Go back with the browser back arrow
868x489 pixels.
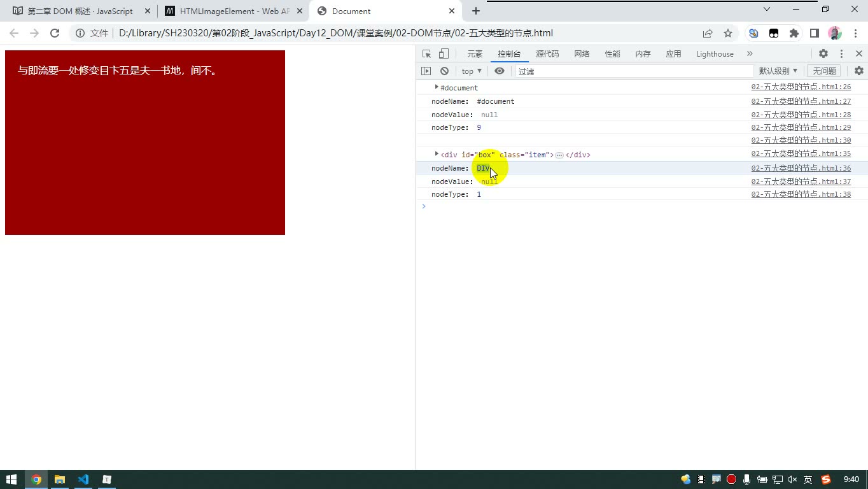14,33
